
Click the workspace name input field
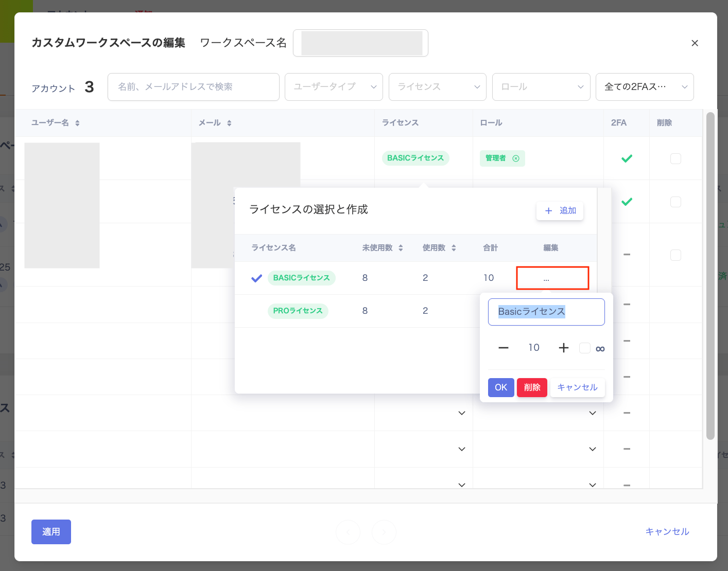tap(360, 43)
